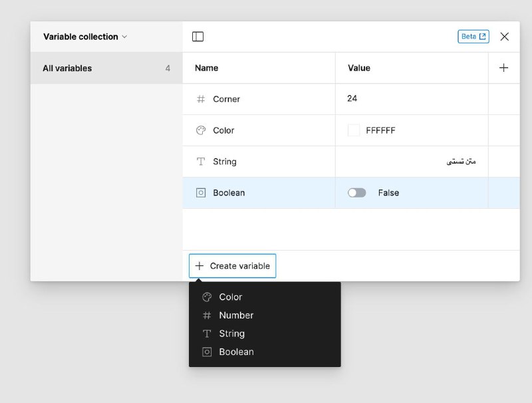532x403 pixels.
Task: Close the variables panel
Action: click(505, 37)
